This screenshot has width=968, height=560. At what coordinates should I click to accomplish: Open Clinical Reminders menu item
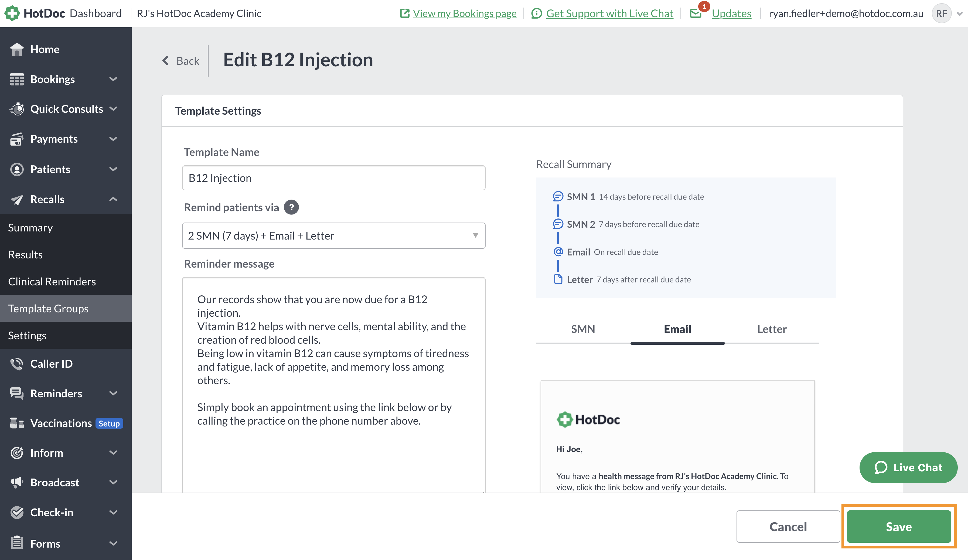point(66,281)
